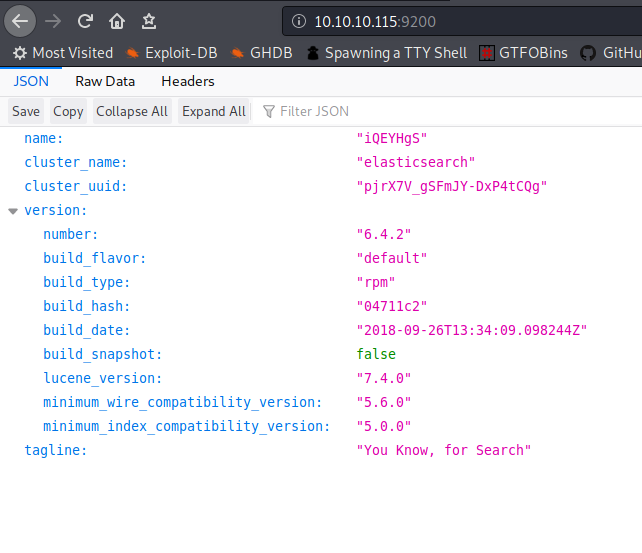Open the GTFOBins bookmark

523,53
